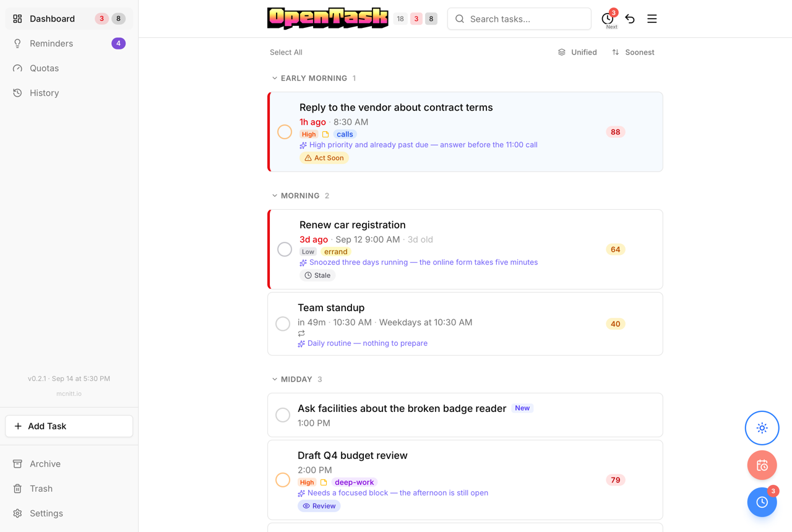
Task: Mark Draft Q4 budget review done
Action: point(283,480)
